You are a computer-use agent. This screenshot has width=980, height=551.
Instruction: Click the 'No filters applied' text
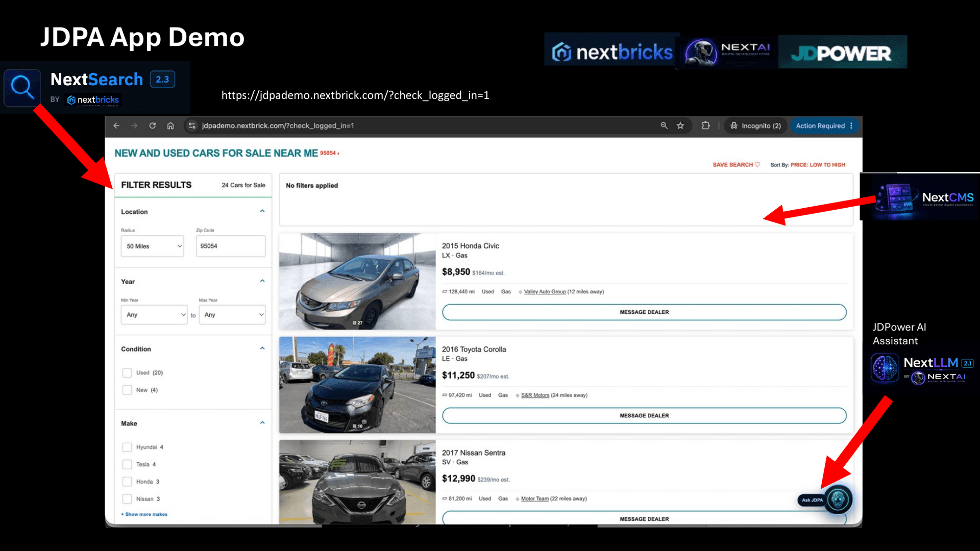[312, 186]
